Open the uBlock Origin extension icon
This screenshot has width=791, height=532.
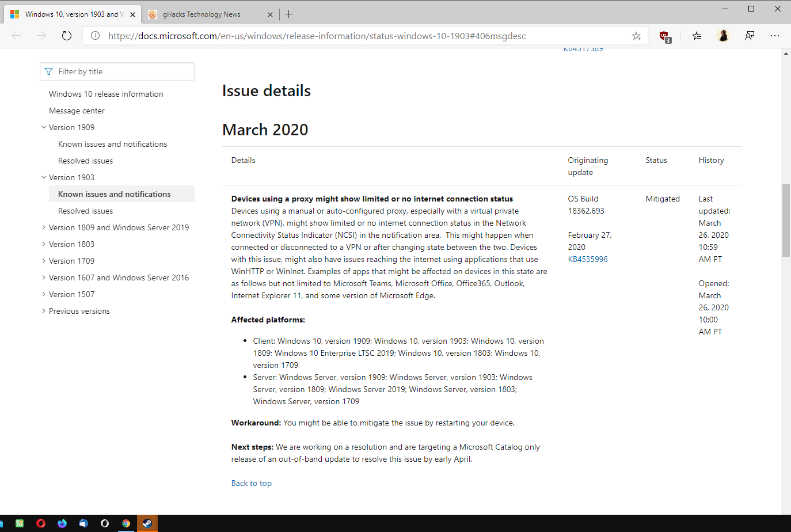click(x=664, y=36)
